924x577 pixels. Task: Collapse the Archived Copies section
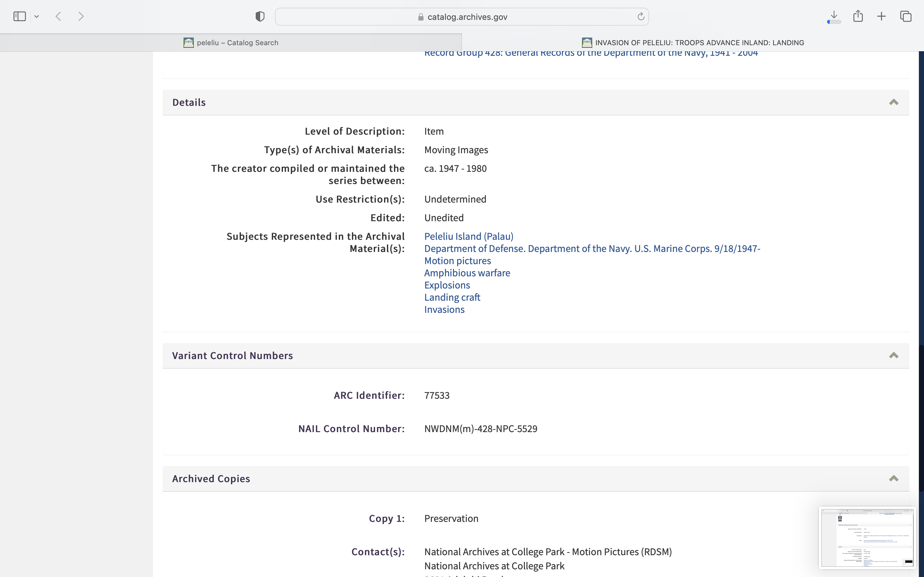click(x=894, y=479)
